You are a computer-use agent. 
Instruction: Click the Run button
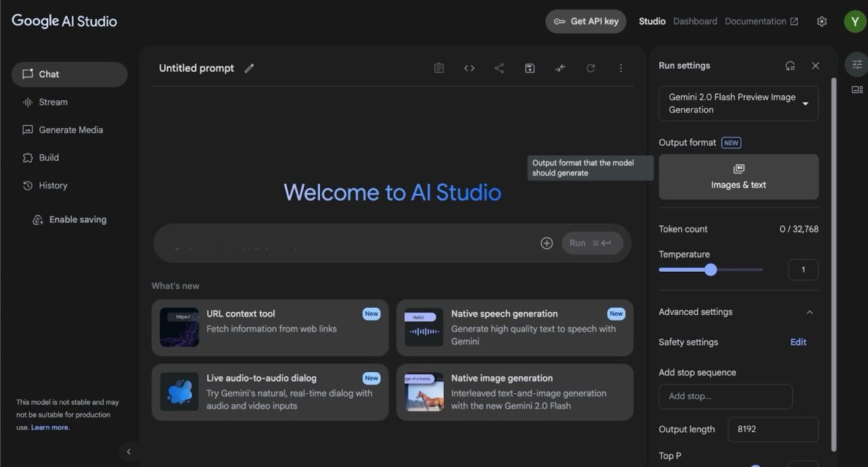coord(592,243)
